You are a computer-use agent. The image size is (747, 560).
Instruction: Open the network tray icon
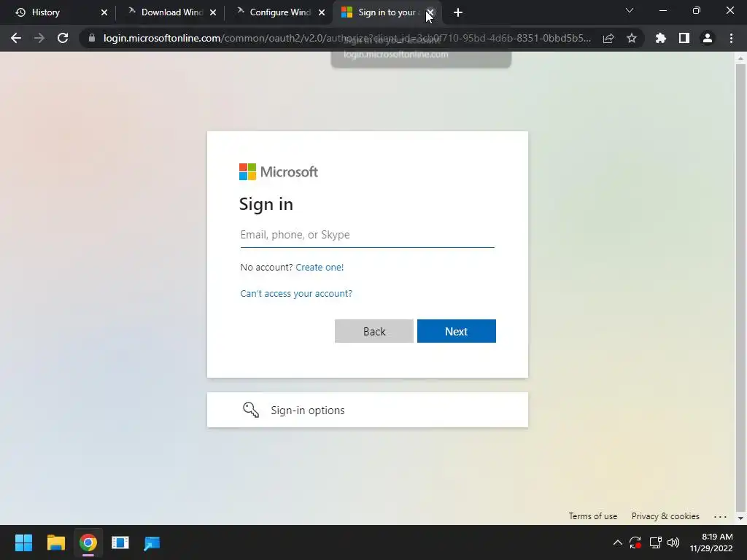tap(656, 542)
